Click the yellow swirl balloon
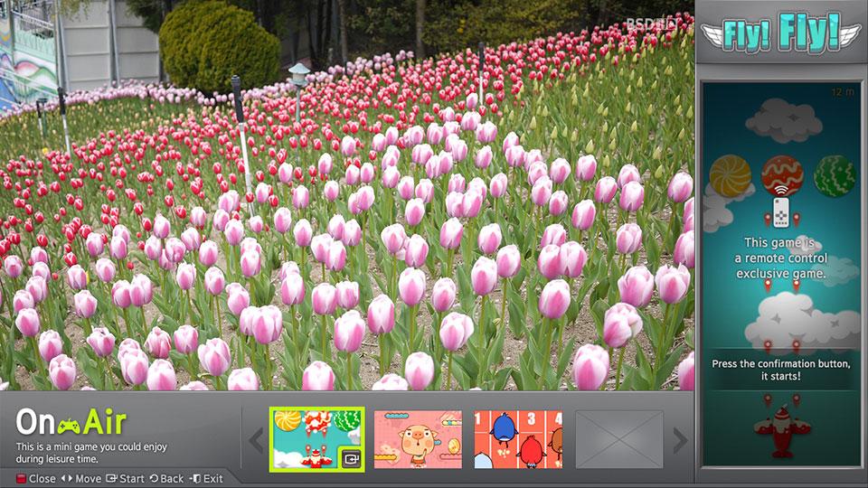The height and width of the screenshot is (488, 868). (x=731, y=176)
